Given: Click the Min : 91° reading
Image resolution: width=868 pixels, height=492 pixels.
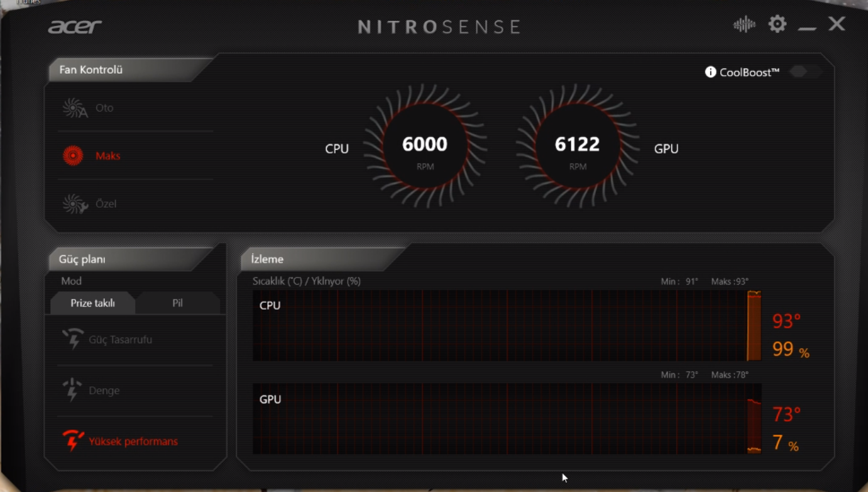Looking at the screenshot, I should [x=679, y=281].
